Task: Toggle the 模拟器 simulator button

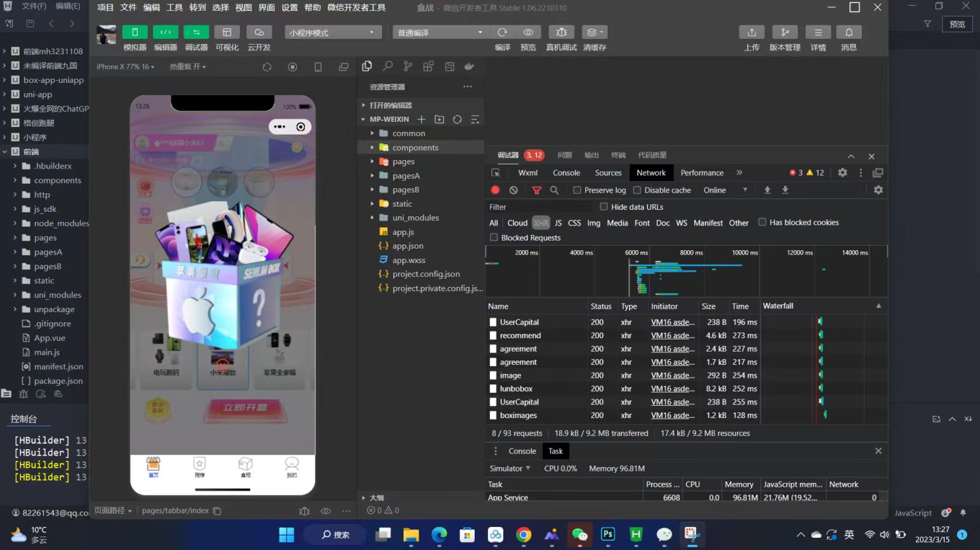Action: 135,33
